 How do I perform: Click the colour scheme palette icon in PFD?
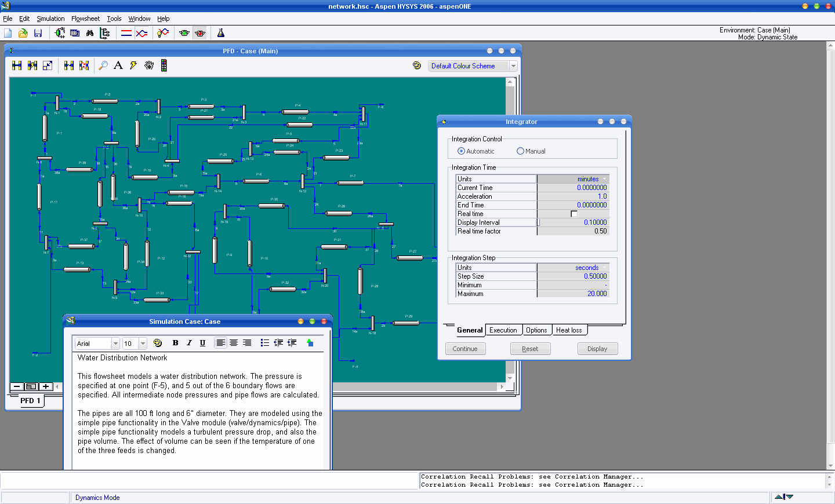pyautogui.click(x=417, y=65)
